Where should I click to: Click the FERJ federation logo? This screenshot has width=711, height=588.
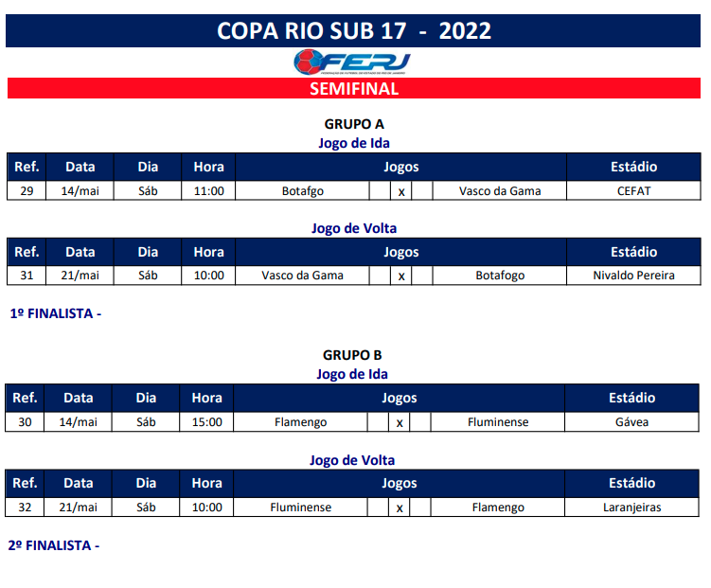click(x=352, y=62)
